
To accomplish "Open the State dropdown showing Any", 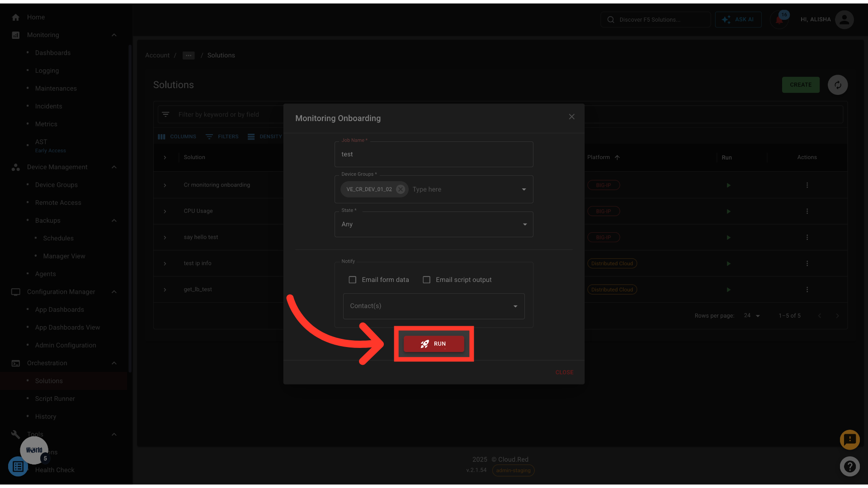I will coord(434,225).
